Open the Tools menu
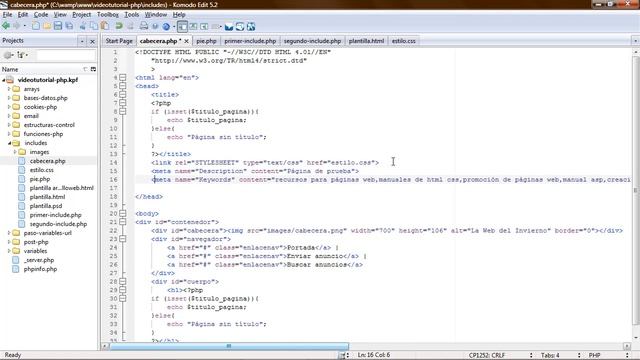 coord(131,14)
